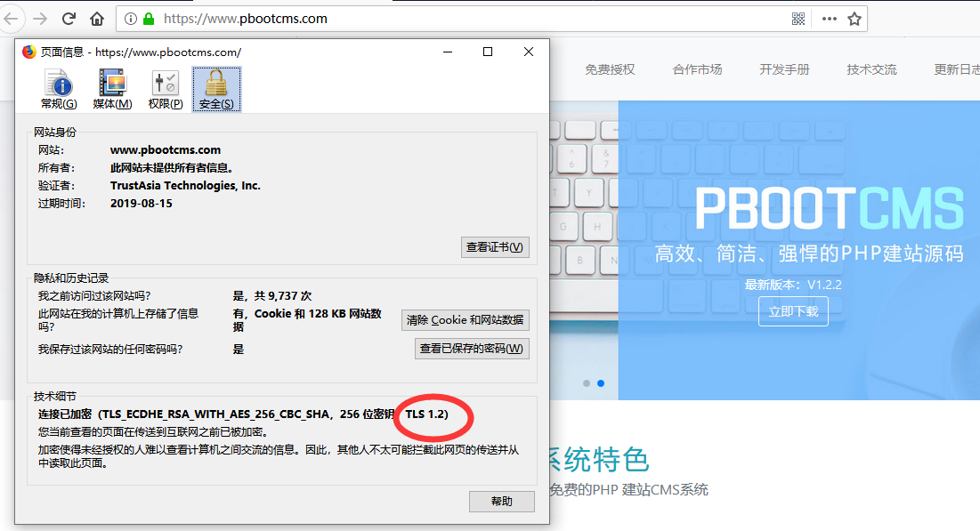Go to 开发手册 in site navigation
Screen dimensions: 980x531
[x=784, y=69]
